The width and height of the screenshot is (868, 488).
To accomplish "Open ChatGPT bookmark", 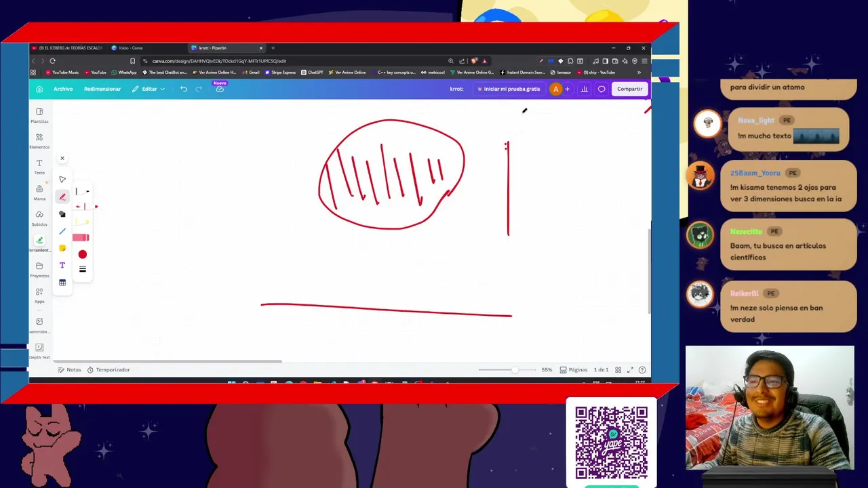I will point(313,73).
